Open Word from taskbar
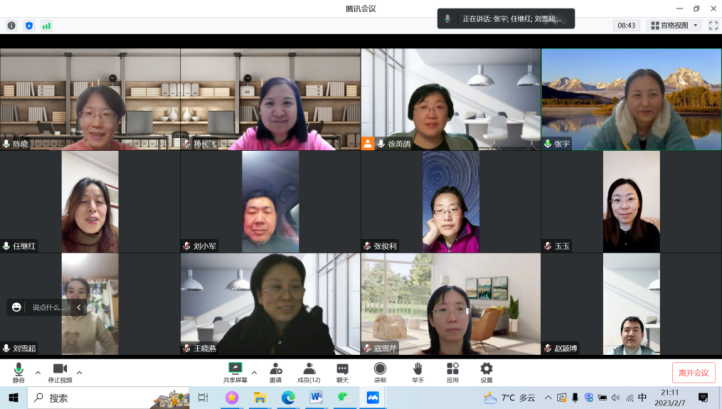722x409 pixels. [x=316, y=397]
